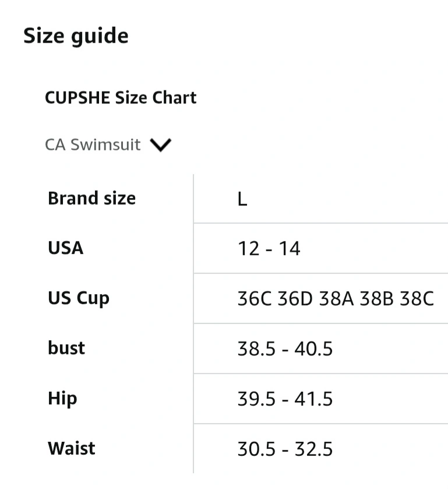Image resolution: width=448 pixels, height=489 pixels.
Task: Click the Brand size row label
Action: pos(91,198)
